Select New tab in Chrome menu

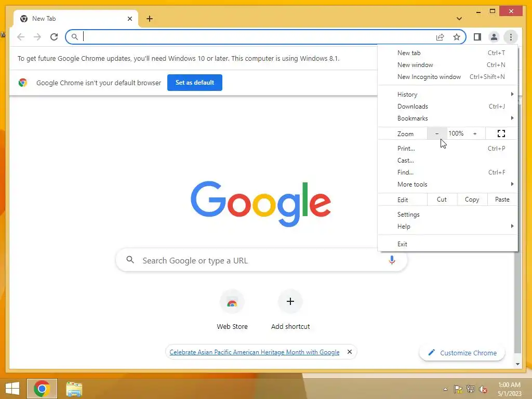pos(448,53)
